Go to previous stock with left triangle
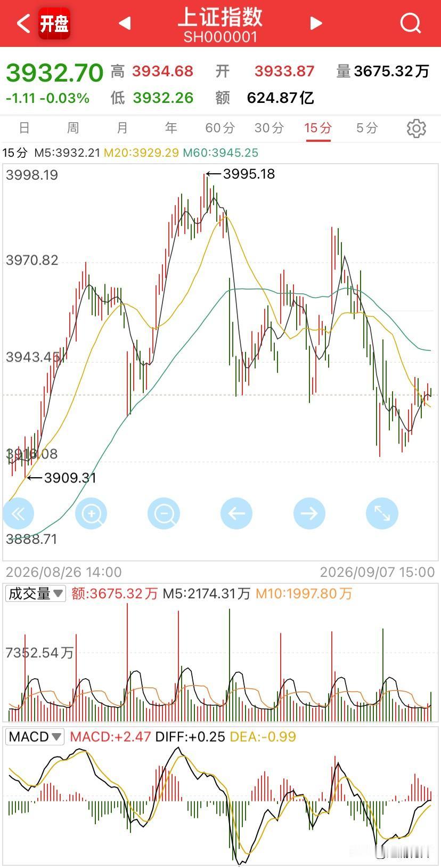Viewport: 441px width, 868px height. [125, 23]
